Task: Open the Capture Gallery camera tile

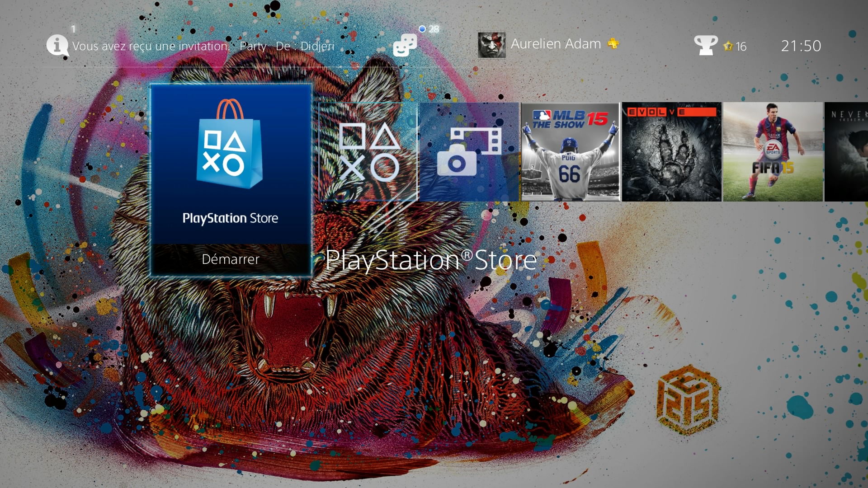Action: 469,152
